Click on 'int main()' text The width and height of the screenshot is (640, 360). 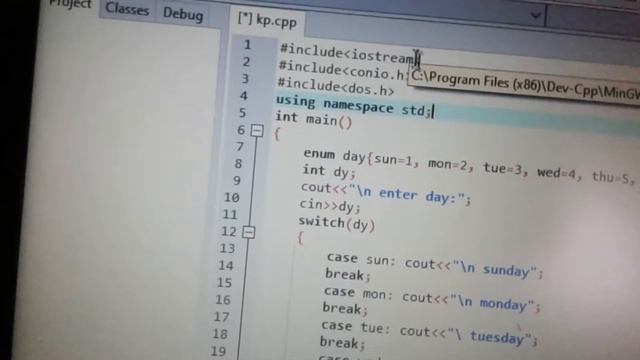point(313,119)
